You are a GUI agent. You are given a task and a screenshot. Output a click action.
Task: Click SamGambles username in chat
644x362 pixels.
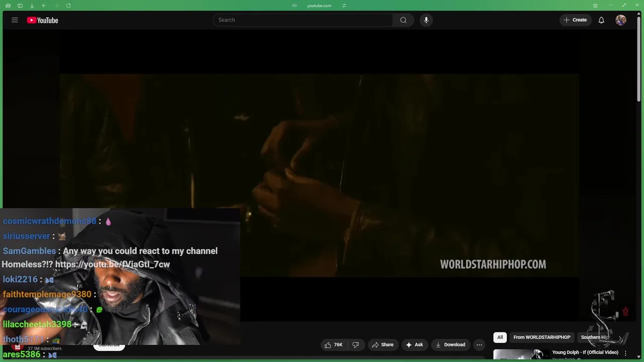29,251
